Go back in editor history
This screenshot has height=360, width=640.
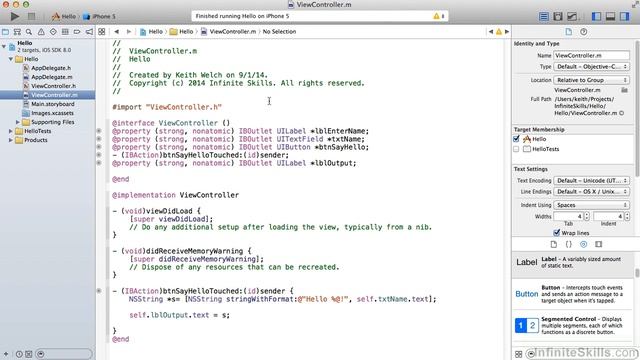click(x=117, y=31)
